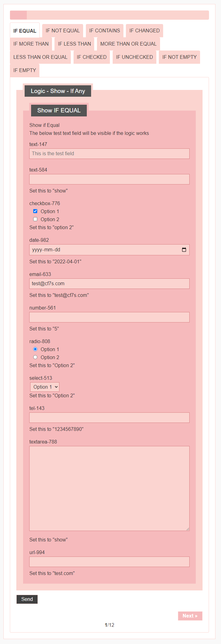Select Option 1 radio in radio-808
This screenshot has height=644, width=221.
(x=35, y=349)
